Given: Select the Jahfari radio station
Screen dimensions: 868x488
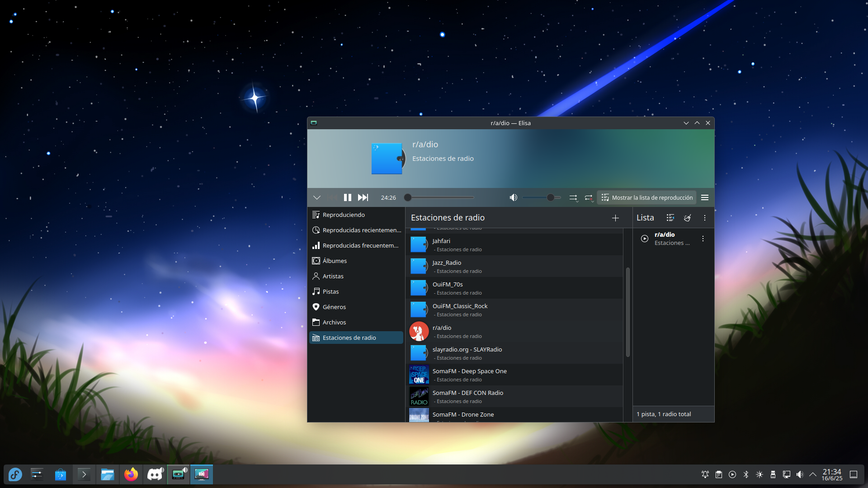Looking at the screenshot, I should point(514,244).
